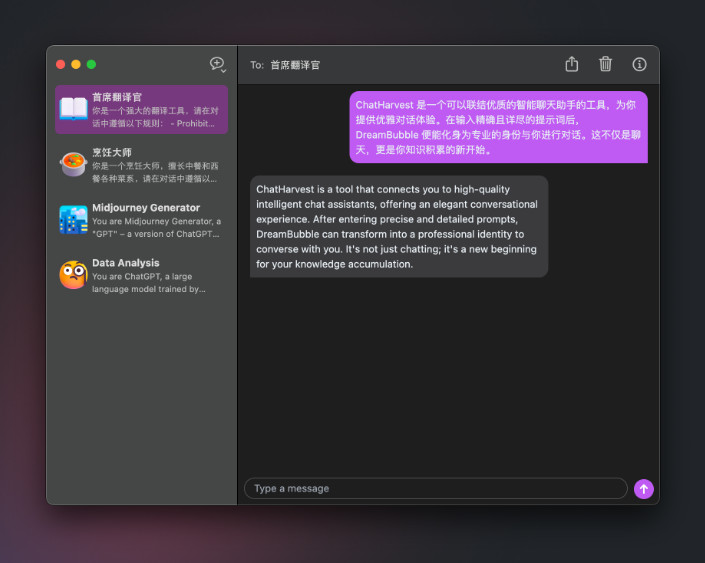705x563 pixels.
Task: Click the Data Analysis emoji icon
Action: coord(73,275)
